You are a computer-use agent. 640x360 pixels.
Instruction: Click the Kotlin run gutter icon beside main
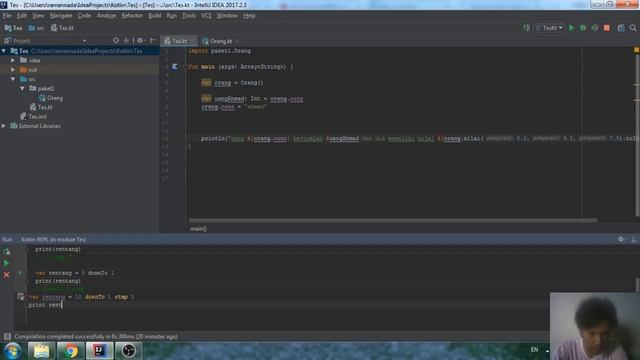(x=175, y=67)
